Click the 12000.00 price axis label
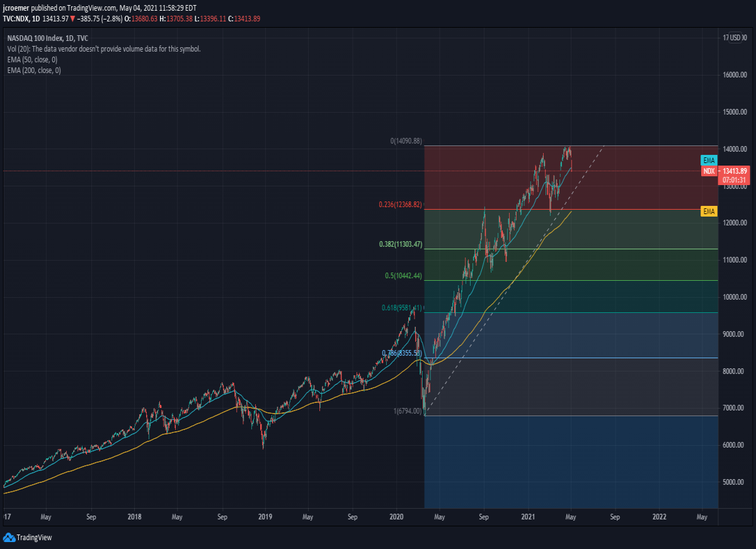 click(736, 223)
